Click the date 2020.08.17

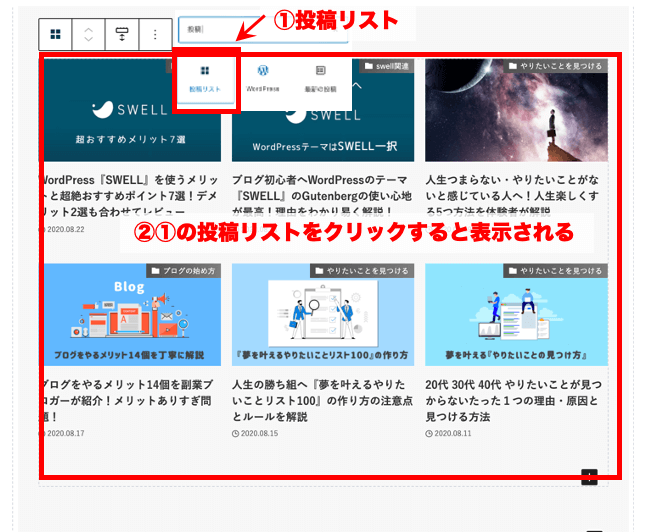click(65, 433)
